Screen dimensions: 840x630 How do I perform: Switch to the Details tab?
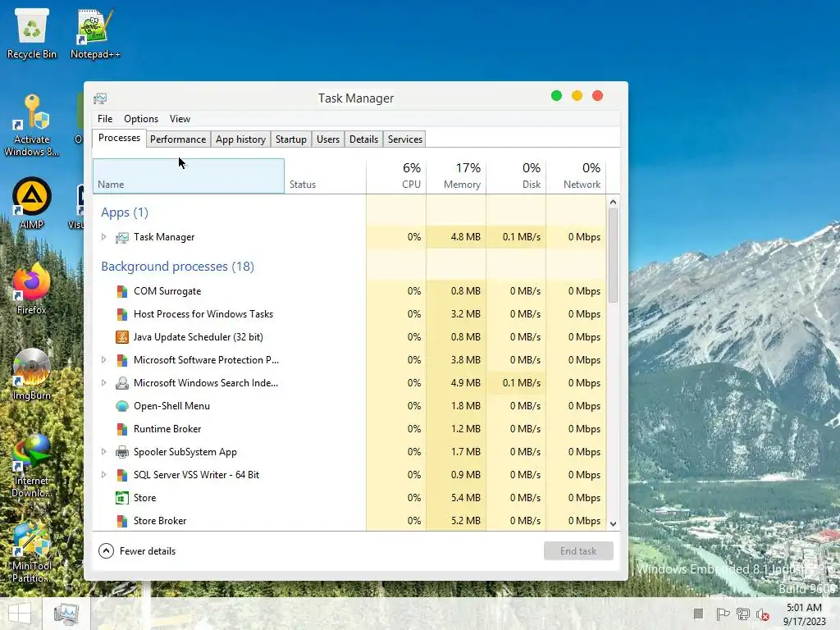[363, 139]
